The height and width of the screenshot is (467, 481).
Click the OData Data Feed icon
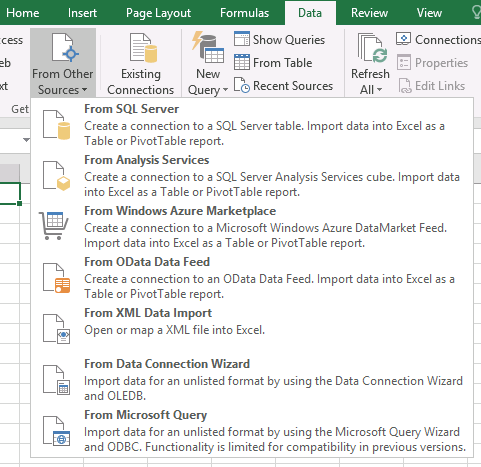click(56, 278)
